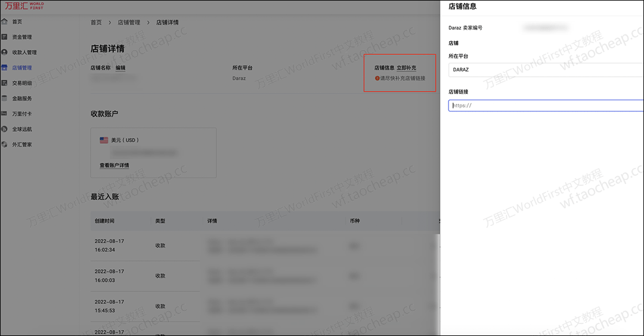
Task: Click the 外汇管家 sidebar icon
Action: tap(4, 144)
